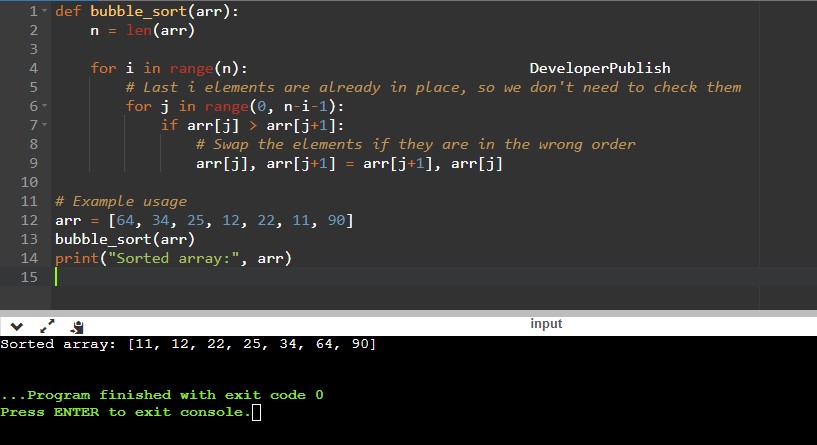Click line number 1 in the gutter
The image size is (817, 445).
(33, 11)
